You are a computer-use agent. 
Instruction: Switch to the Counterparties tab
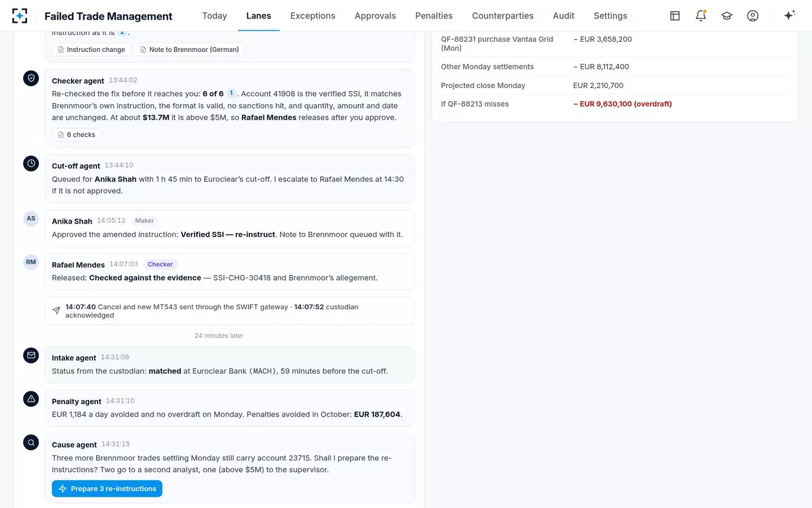(x=503, y=16)
